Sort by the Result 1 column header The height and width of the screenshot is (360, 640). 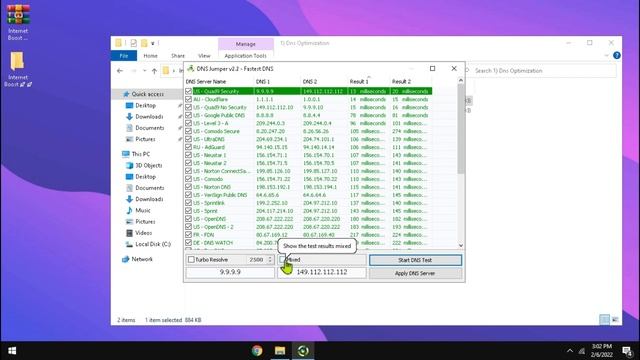[x=368, y=82]
